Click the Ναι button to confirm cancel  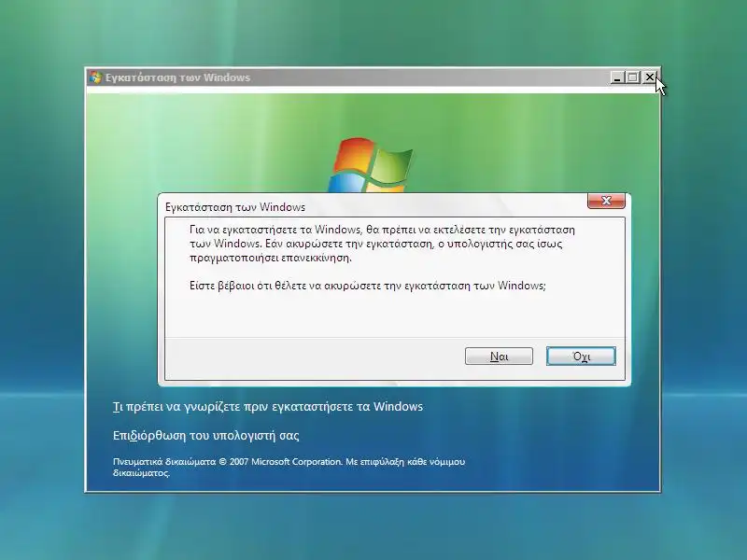click(x=499, y=357)
